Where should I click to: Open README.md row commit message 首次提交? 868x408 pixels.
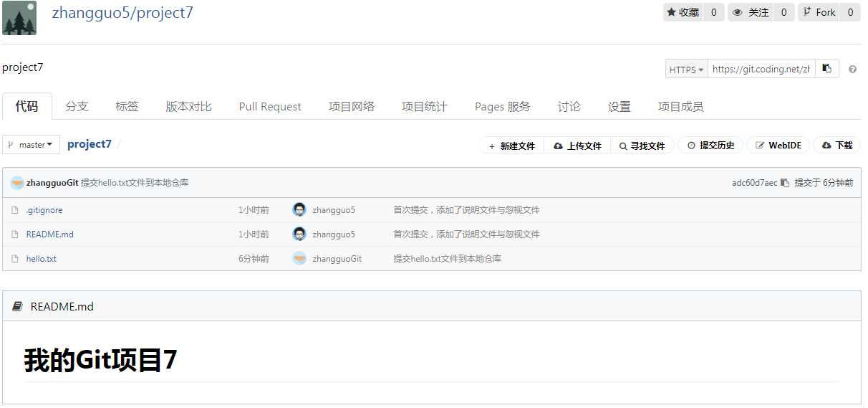coord(466,234)
